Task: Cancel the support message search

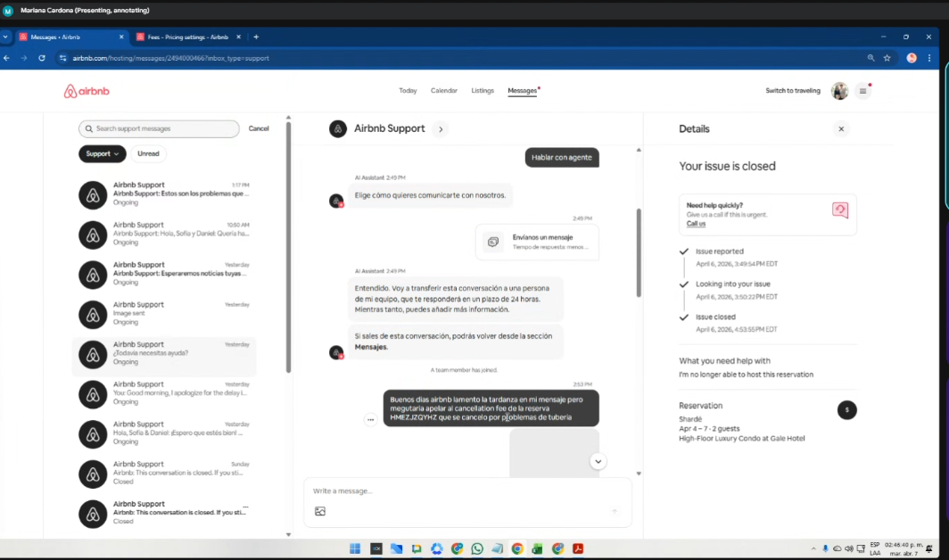Action: [259, 128]
